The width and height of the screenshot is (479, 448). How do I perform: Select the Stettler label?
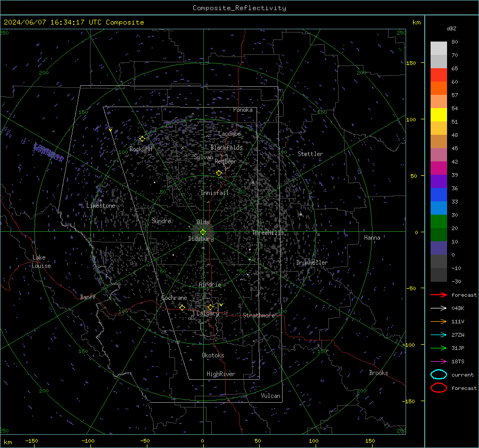(310, 154)
